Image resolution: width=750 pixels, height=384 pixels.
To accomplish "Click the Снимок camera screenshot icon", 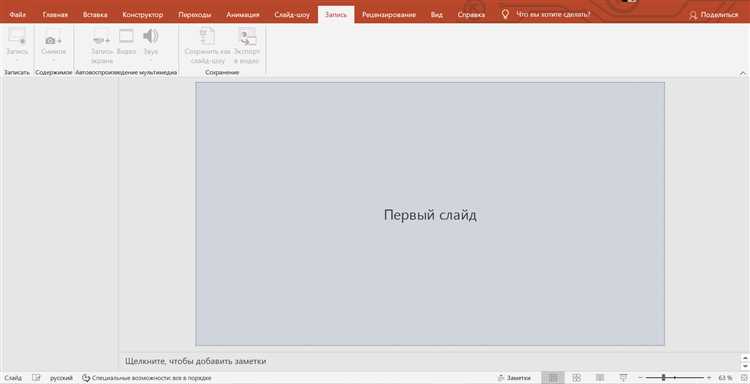I will 54,42.
